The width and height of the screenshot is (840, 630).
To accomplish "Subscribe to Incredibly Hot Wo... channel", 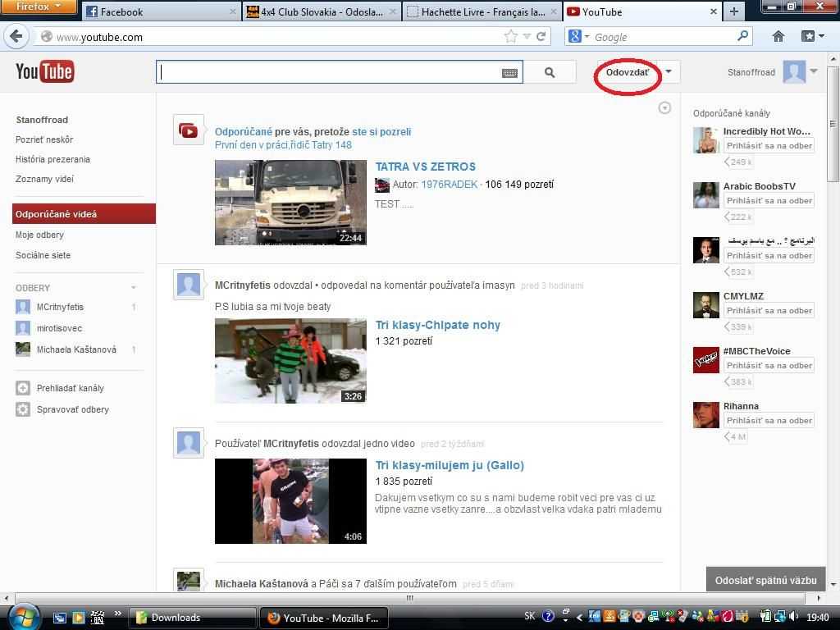I will [x=769, y=146].
